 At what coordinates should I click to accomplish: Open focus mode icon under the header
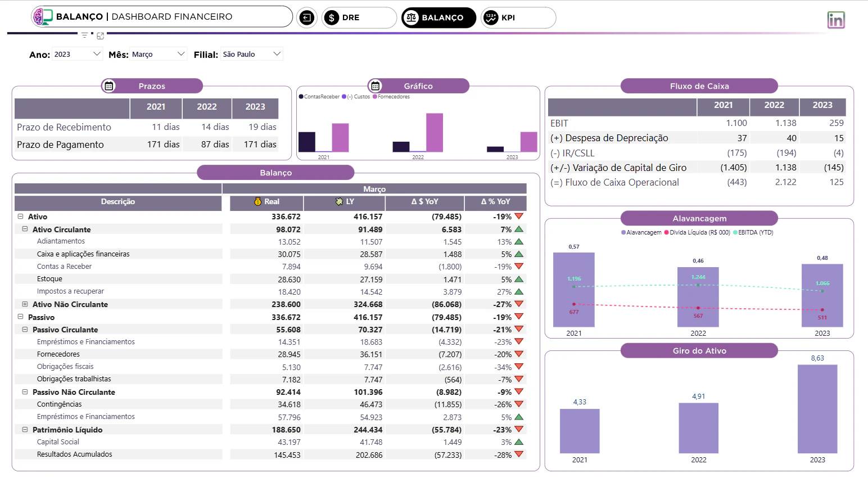tap(101, 36)
